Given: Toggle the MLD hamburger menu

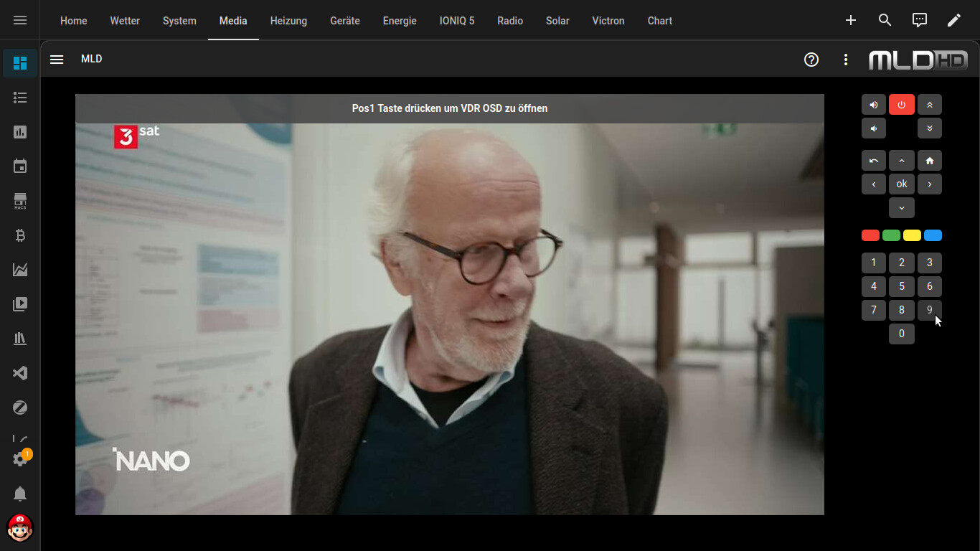Looking at the screenshot, I should point(57,60).
